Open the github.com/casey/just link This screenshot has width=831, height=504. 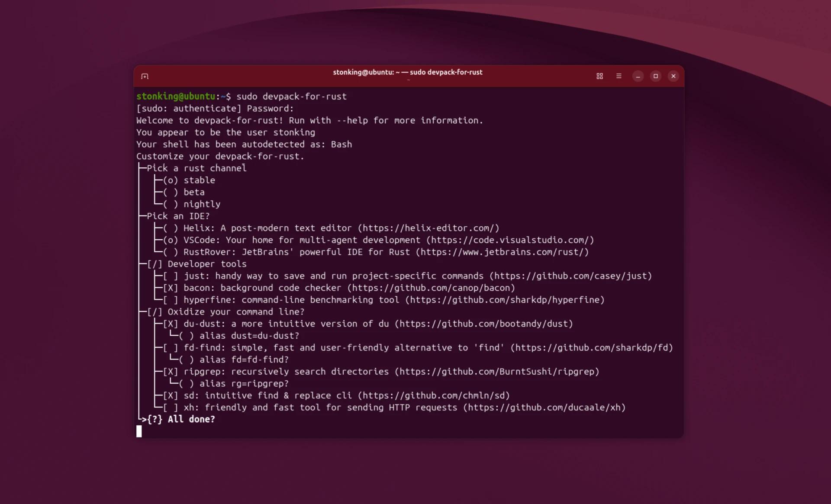(570, 276)
